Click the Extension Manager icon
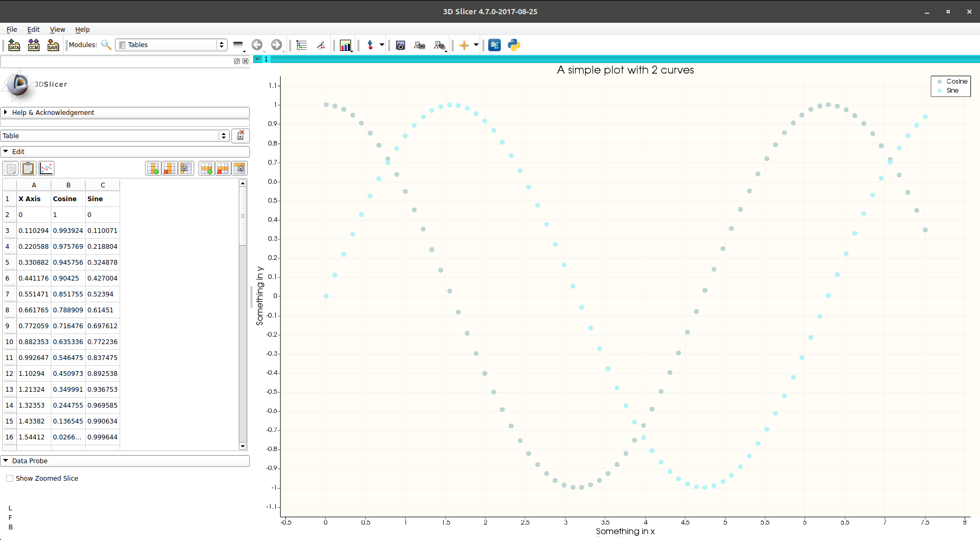Screen dimensions: 980x540 coord(495,46)
